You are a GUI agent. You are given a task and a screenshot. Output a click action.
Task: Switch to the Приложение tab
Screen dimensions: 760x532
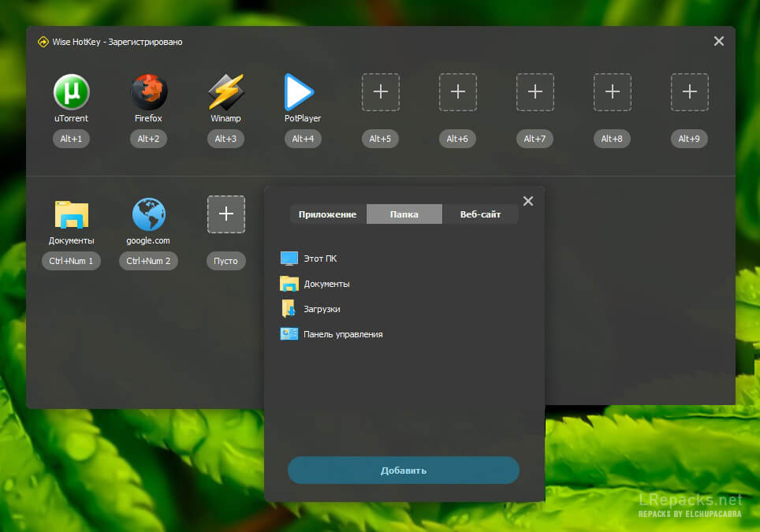click(x=327, y=214)
